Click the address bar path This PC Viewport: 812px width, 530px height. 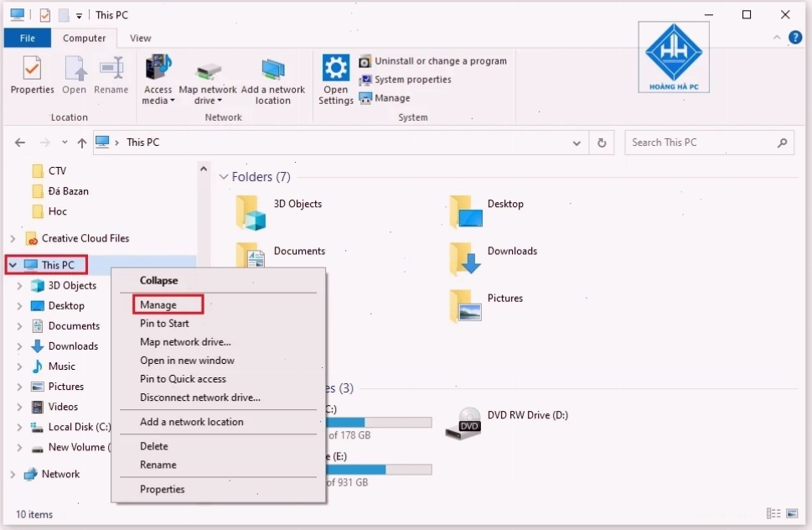click(x=143, y=143)
